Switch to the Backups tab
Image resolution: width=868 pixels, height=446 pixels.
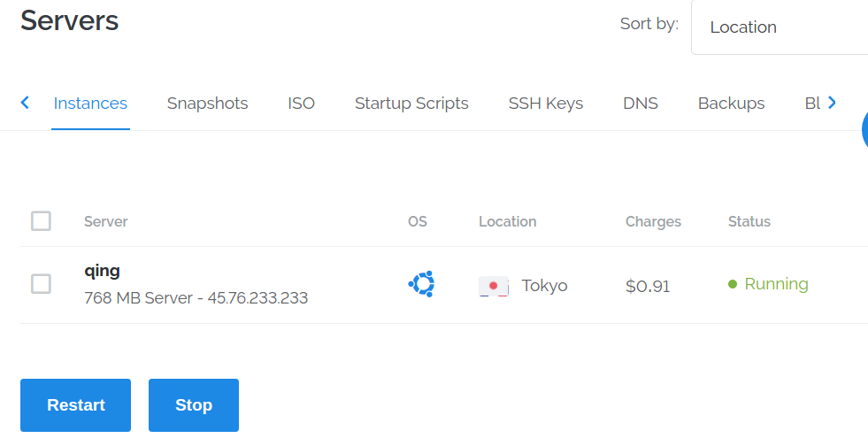(731, 104)
